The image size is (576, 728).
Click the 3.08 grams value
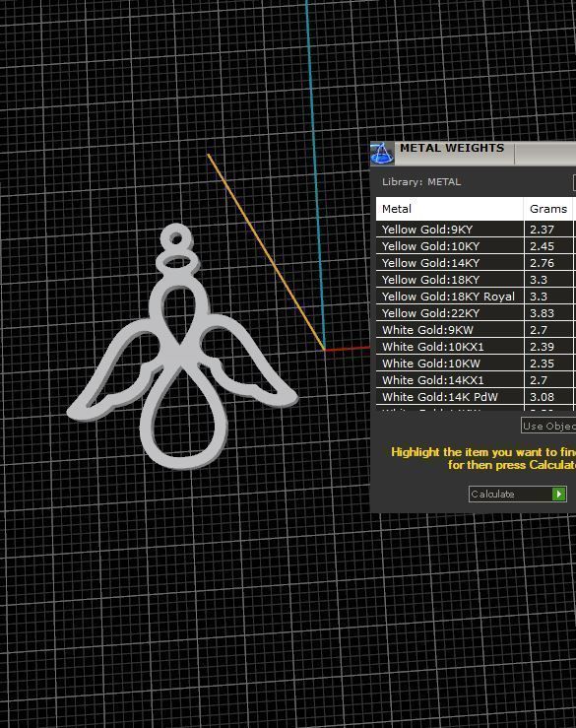[542, 396]
